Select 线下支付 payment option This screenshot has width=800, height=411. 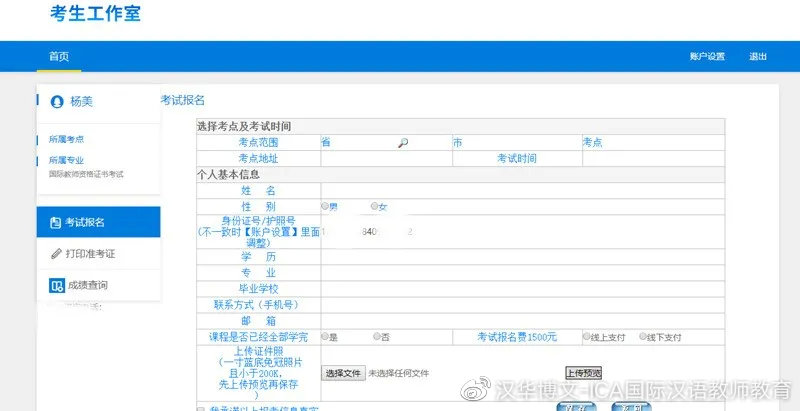(643, 337)
